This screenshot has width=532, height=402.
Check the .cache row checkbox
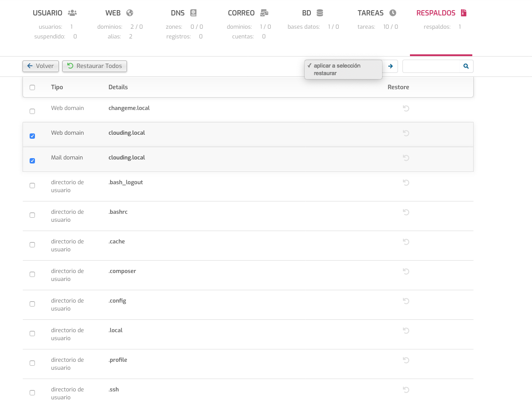pos(32,245)
